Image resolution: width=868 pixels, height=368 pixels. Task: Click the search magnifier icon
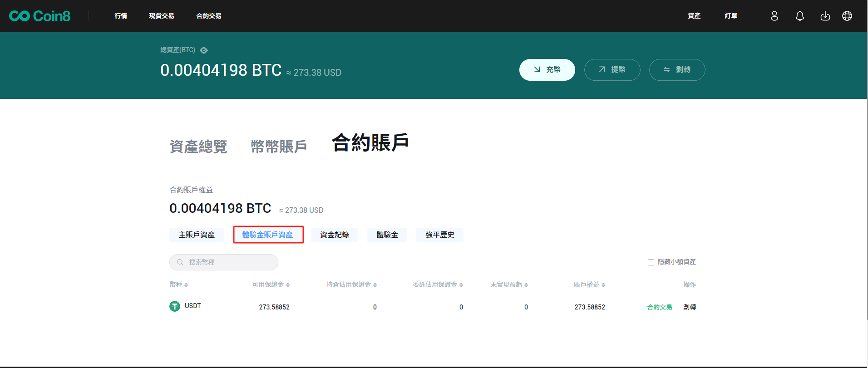coord(180,262)
